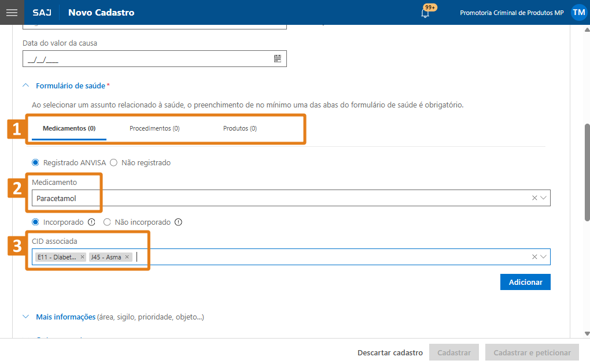Open the hamburger navigation menu

pos(12,12)
